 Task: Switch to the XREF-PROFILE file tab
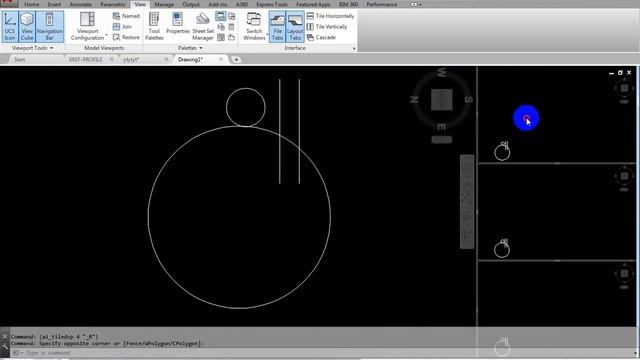pos(85,60)
